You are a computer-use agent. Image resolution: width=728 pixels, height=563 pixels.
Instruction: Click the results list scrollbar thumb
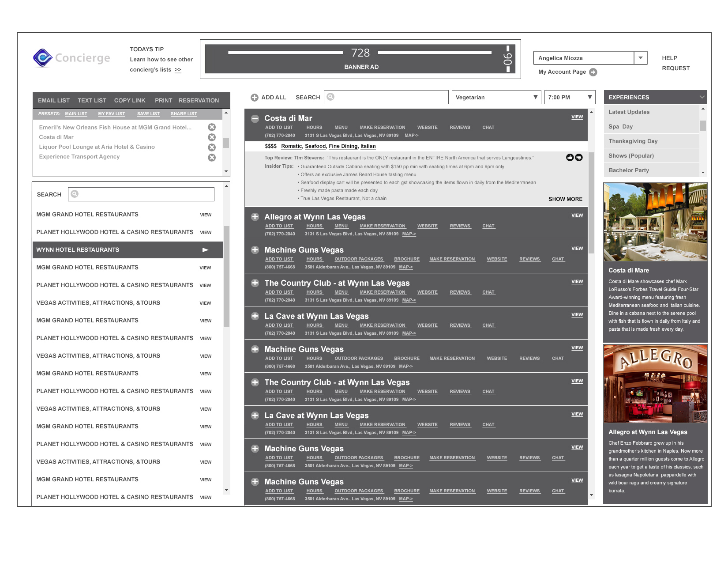[x=591, y=203]
